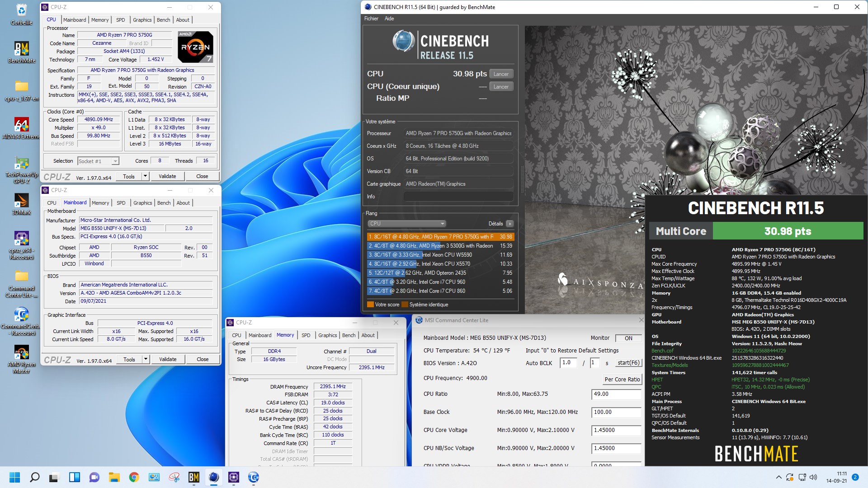Viewport: 868px width, 488px height.
Task: Switch to BenchMate in the taskbar
Action: (194, 477)
